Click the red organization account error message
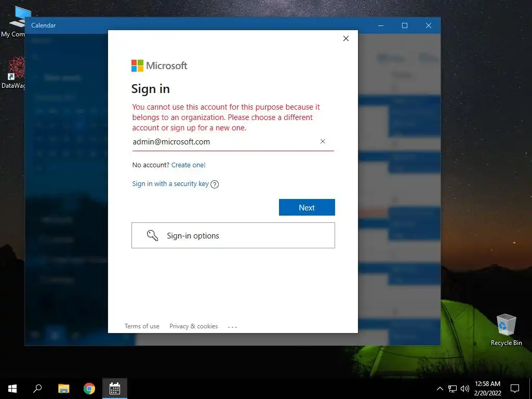Screen dimensions: 532x399 pos(226,117)
